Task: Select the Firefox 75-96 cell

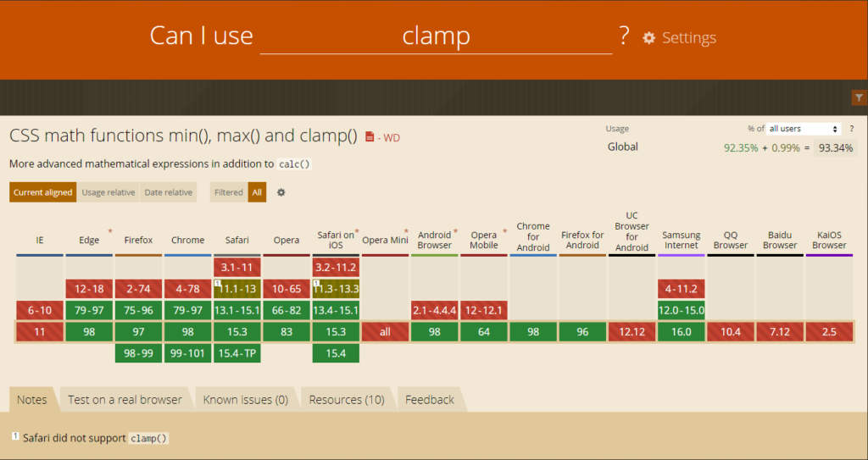Action: point(138,310)
